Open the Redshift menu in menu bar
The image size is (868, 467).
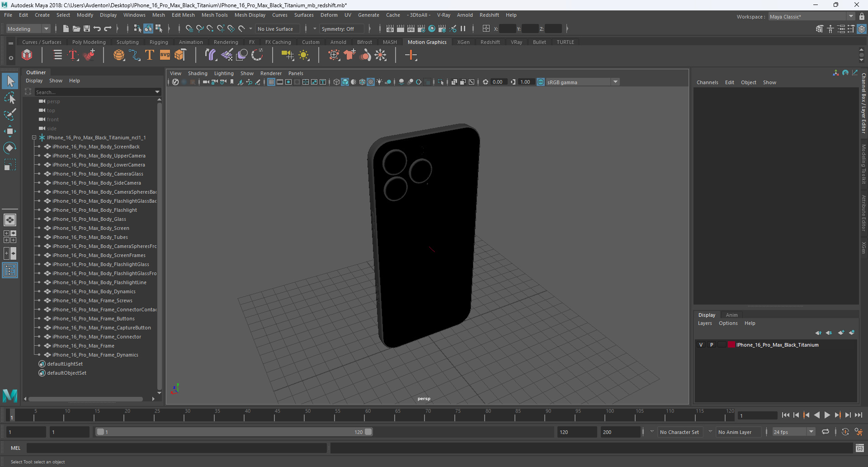489,15
